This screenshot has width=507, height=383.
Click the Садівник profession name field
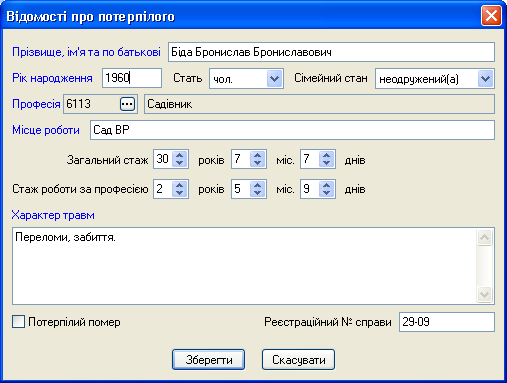[x=319, y=104]
